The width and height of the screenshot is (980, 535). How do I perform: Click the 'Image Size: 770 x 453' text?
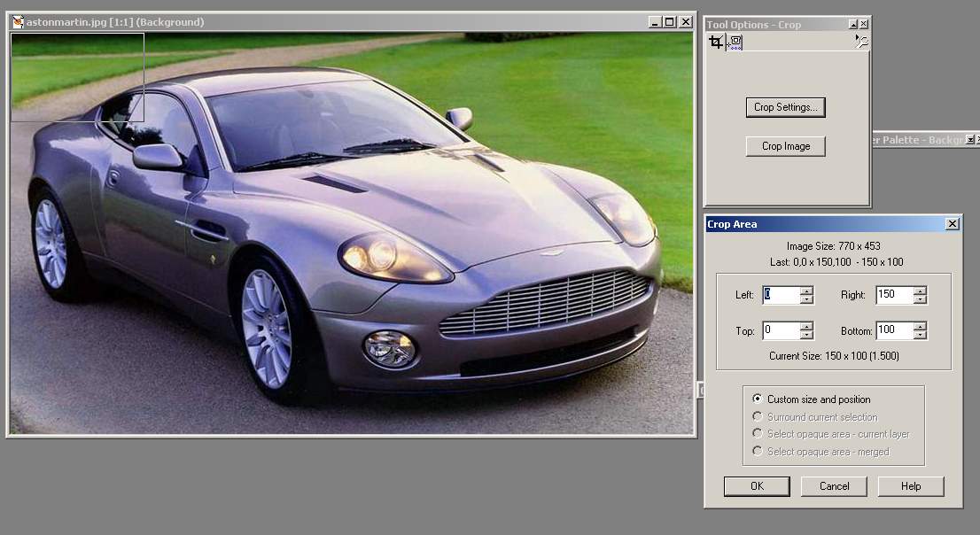833,246
